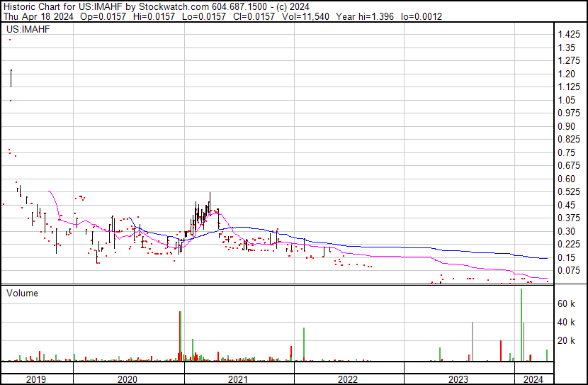Click the 1.20 price axis value
Image resolution: width=588 pixels, height=385 pixels.
566,74
